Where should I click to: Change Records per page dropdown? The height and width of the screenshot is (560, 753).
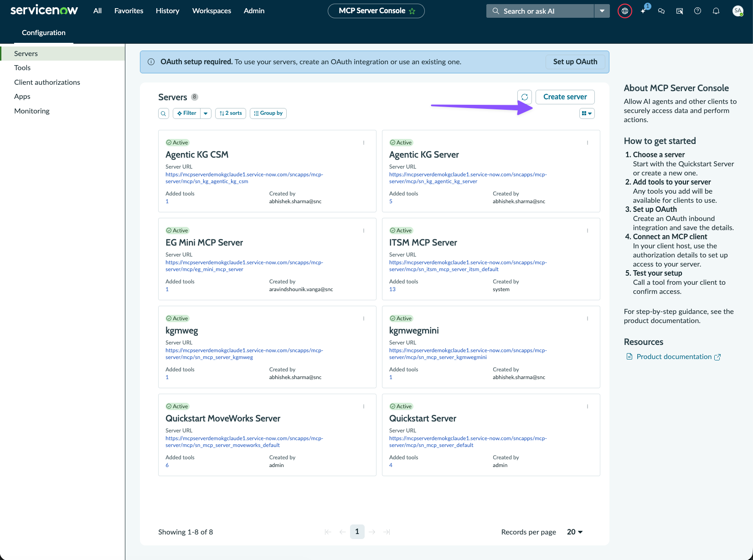tap(574, 532)
